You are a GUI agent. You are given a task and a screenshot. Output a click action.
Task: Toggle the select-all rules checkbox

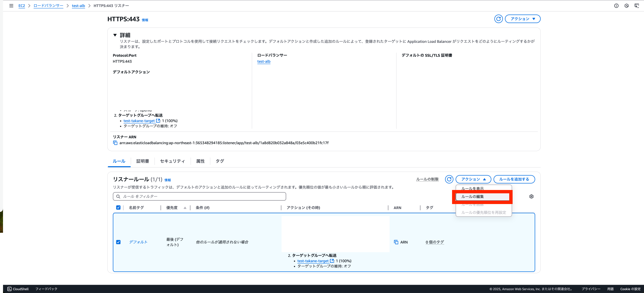pyautogui.click(x=118, y=207)
